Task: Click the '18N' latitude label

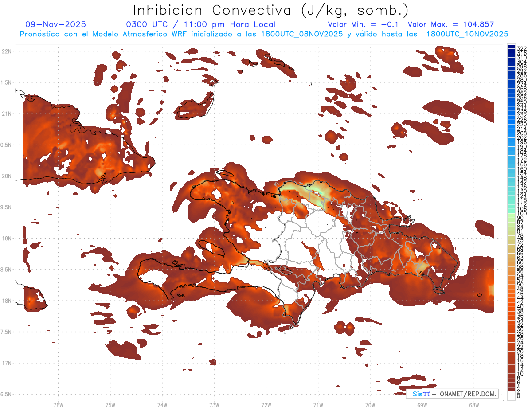Action: [x=8, y=301]
